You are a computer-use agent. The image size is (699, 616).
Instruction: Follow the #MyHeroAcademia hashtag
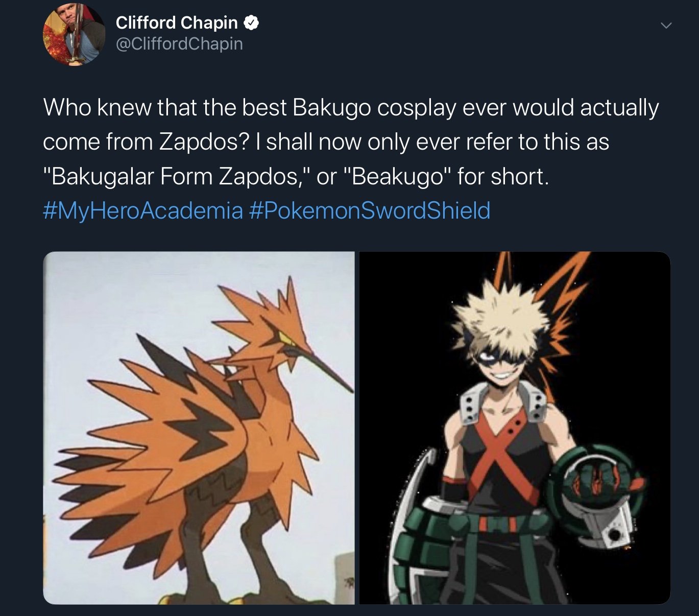click(143, 210)
